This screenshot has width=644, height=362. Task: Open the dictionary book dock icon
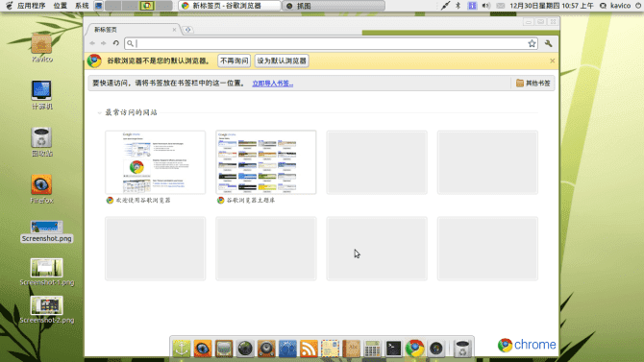tap(351, 349)
